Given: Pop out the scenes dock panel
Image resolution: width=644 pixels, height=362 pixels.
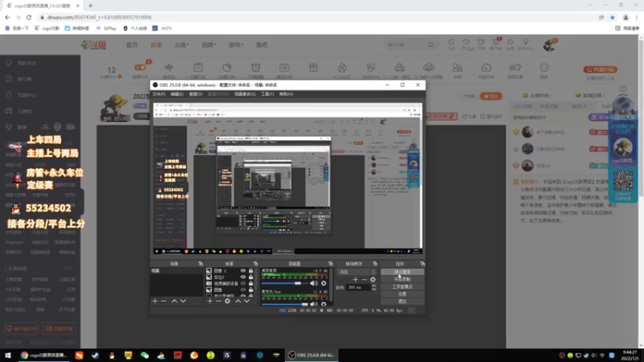Looking at the screenshot, I should [200, 264].
